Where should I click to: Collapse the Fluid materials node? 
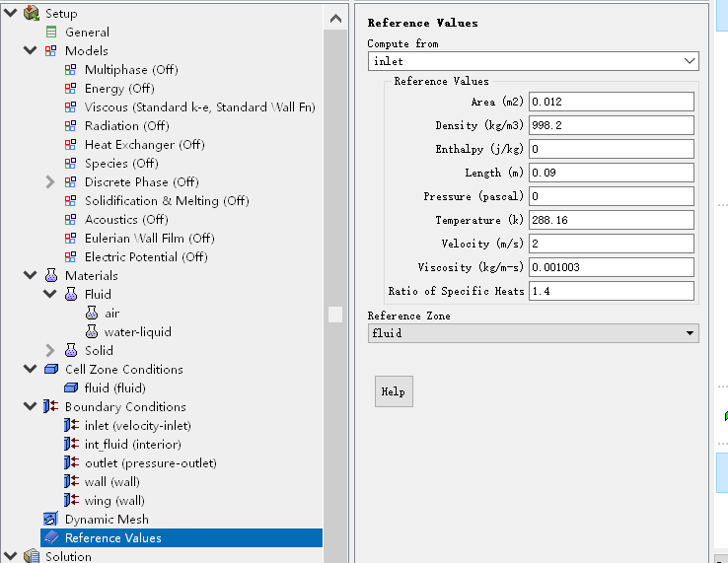pos(50,295)
